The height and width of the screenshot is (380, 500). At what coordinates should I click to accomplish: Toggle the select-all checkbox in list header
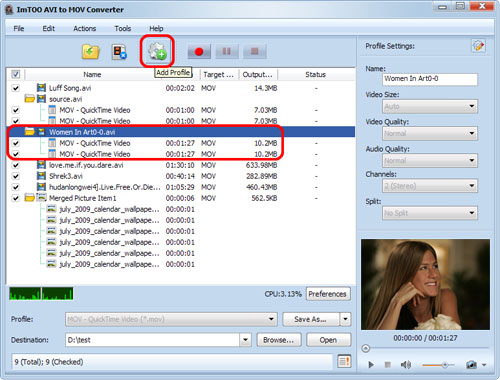pos(16,74)
